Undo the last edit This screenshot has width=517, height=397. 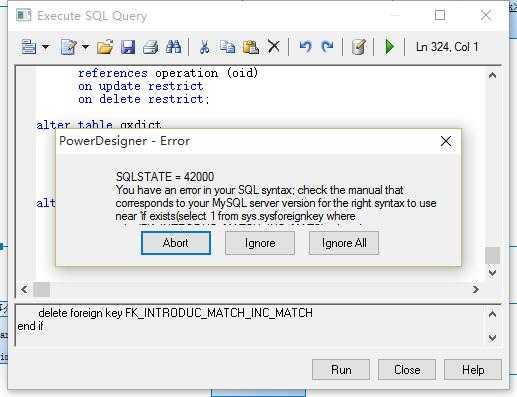pos(305,47)
